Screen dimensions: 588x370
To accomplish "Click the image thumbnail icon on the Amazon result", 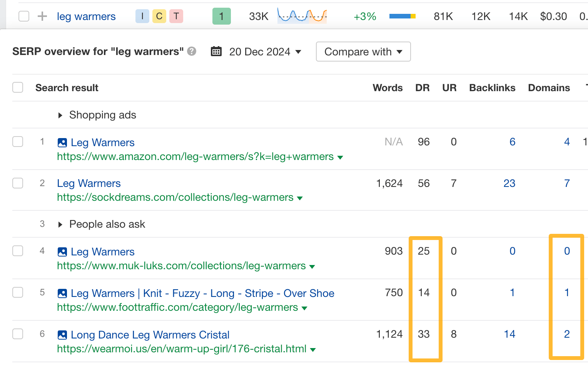I will point(62,142).
